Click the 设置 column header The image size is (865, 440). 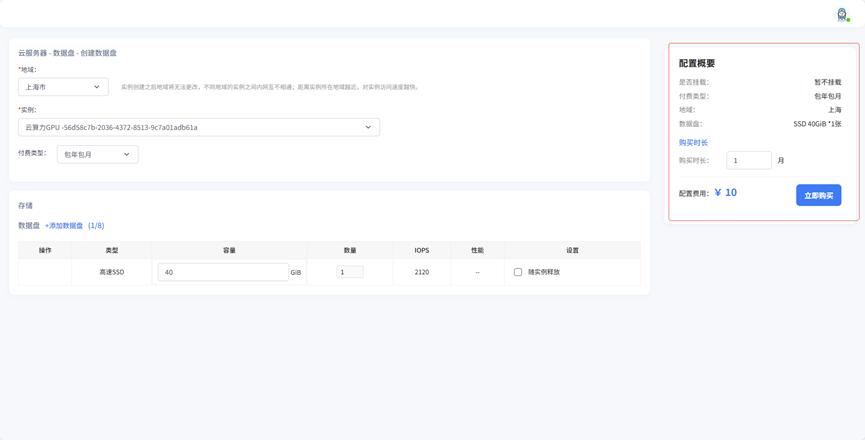click(x=572, y=250)
